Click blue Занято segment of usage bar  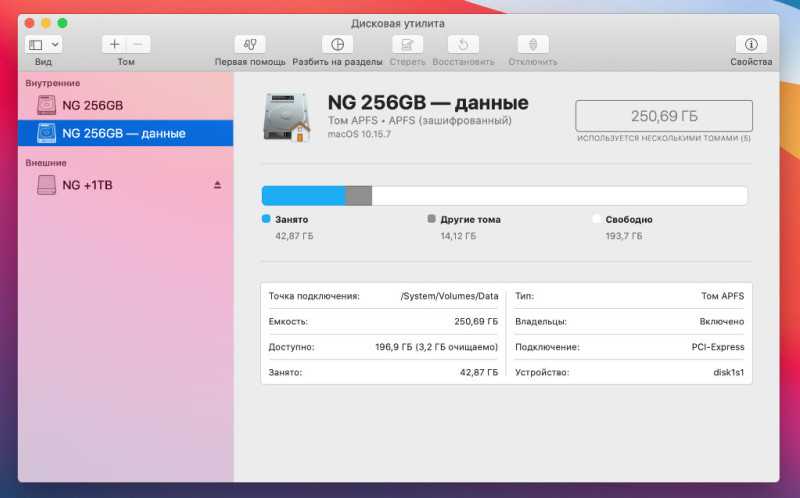pyautogui.click(x=304, y=196)
